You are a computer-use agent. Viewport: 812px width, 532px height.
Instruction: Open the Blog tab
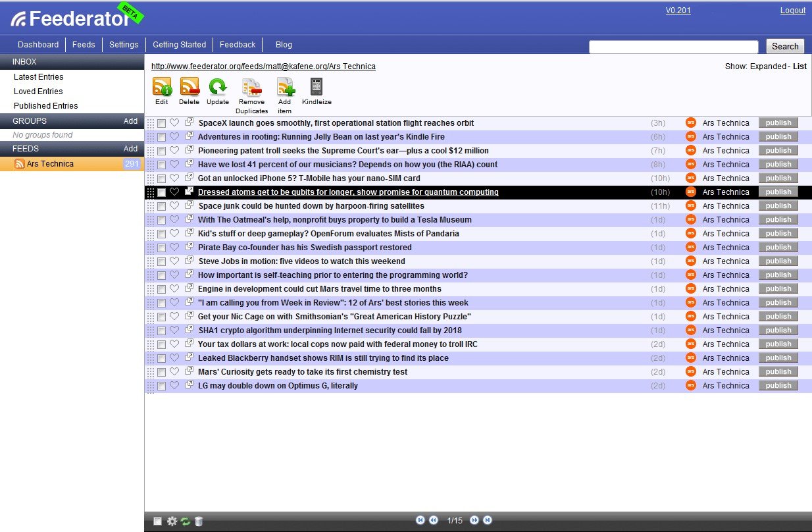(x=284, y=45)
